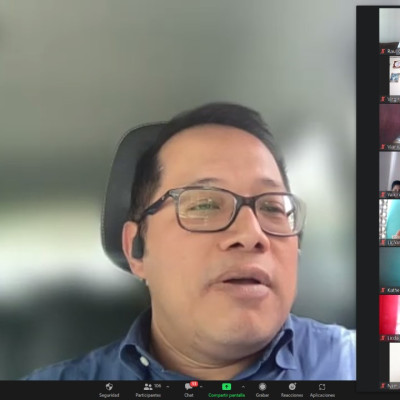Image resolution: width=400 pixels, height=400 pixels.
Task: Click the muted mic icon on the topmost participant tile
Action: [383, 51]
